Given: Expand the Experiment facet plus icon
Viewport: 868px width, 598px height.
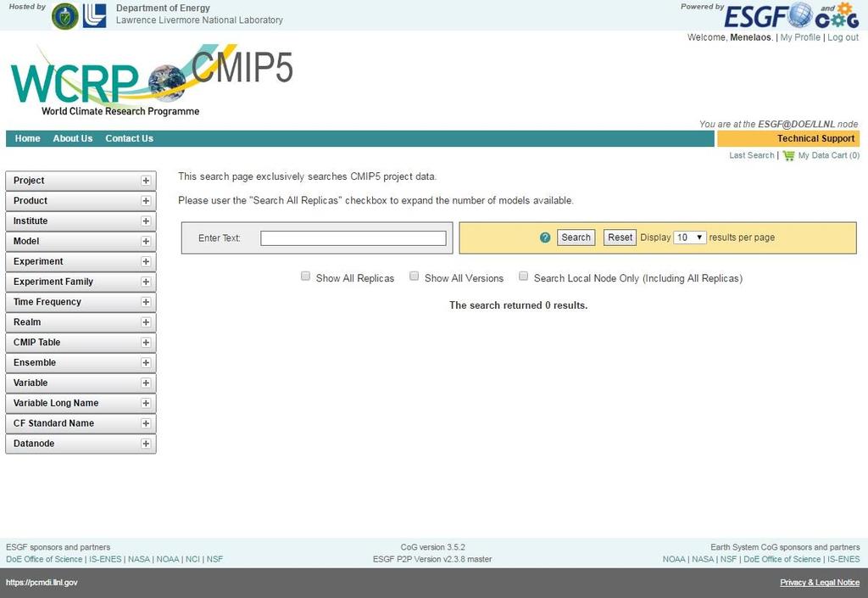Looking at the screenshot, I should pos(146,261).
